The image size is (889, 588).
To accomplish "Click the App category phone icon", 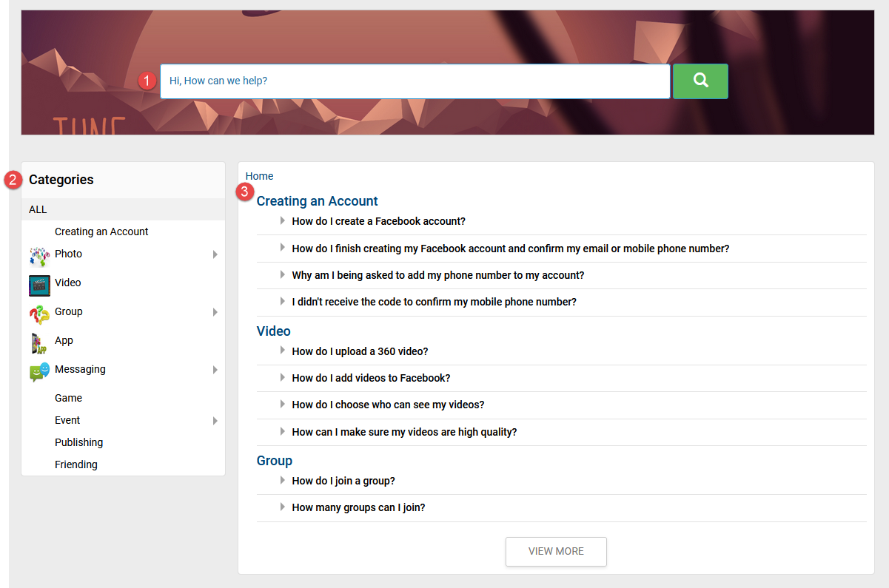I will pos(40,343).
